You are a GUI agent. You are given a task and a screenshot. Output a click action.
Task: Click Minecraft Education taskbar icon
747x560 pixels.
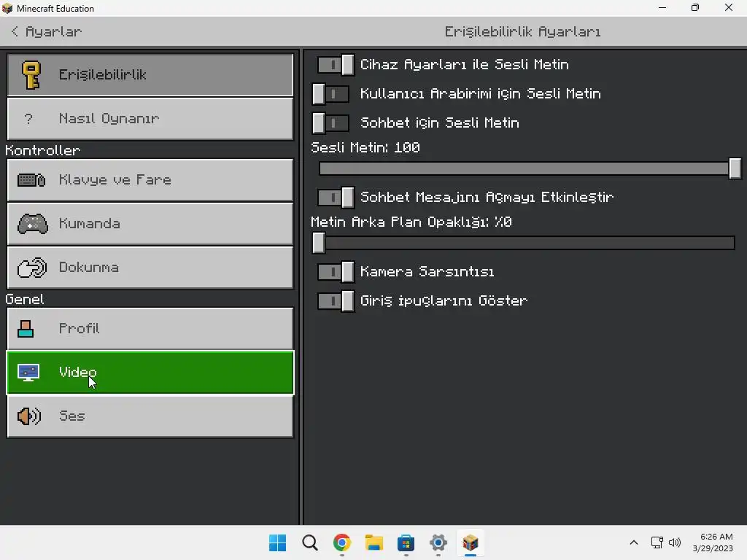pos(471,542)
